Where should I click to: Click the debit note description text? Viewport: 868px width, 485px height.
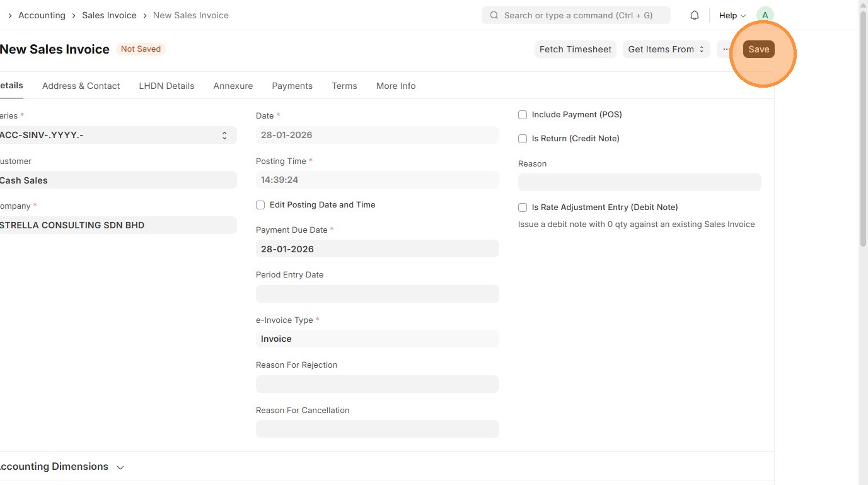(x=636, y=225)
